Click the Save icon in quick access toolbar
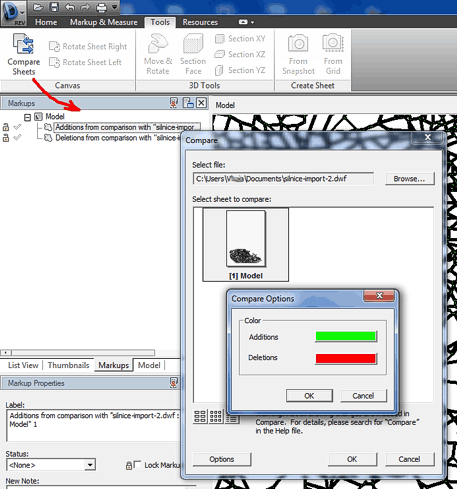The height and width of the screenshot is (489, 457). click(54, 7)
